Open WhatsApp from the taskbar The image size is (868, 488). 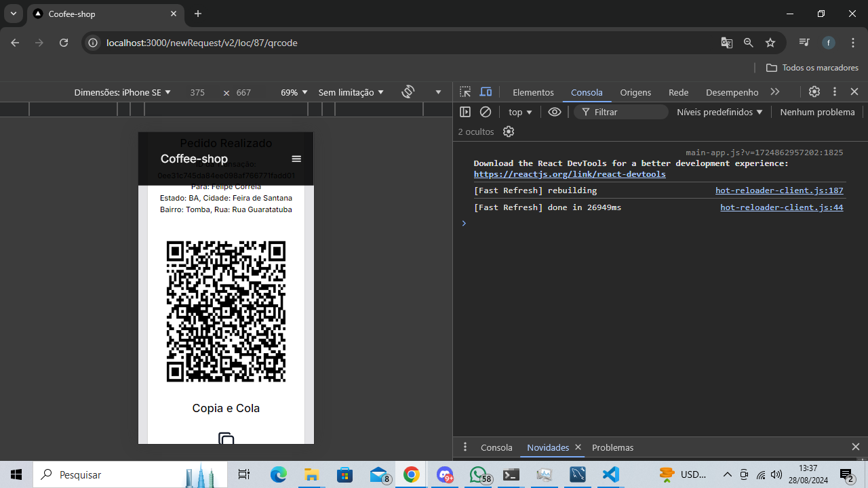[480, 474]
